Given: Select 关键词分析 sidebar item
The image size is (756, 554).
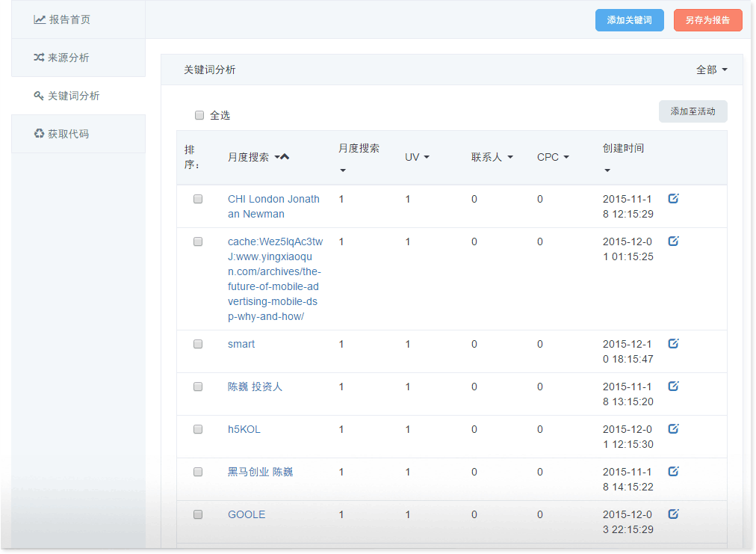Looking at the screenshot, I should [78, 96].
